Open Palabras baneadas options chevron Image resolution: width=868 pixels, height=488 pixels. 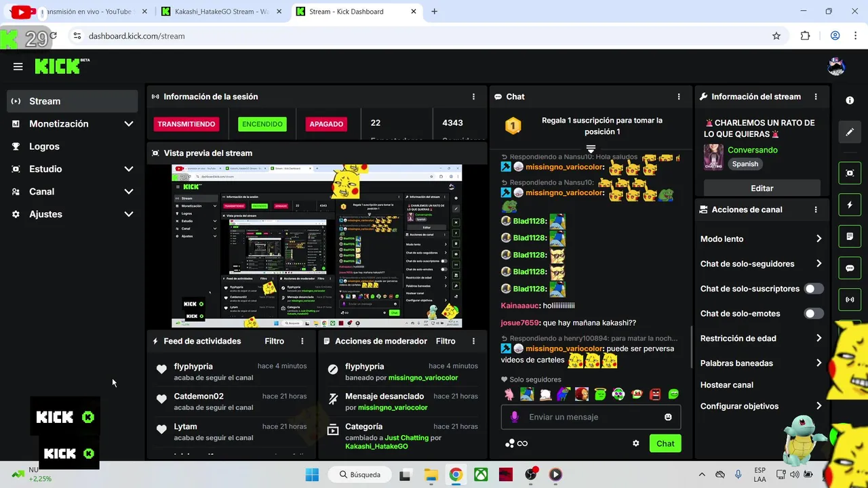click(818, 363)
